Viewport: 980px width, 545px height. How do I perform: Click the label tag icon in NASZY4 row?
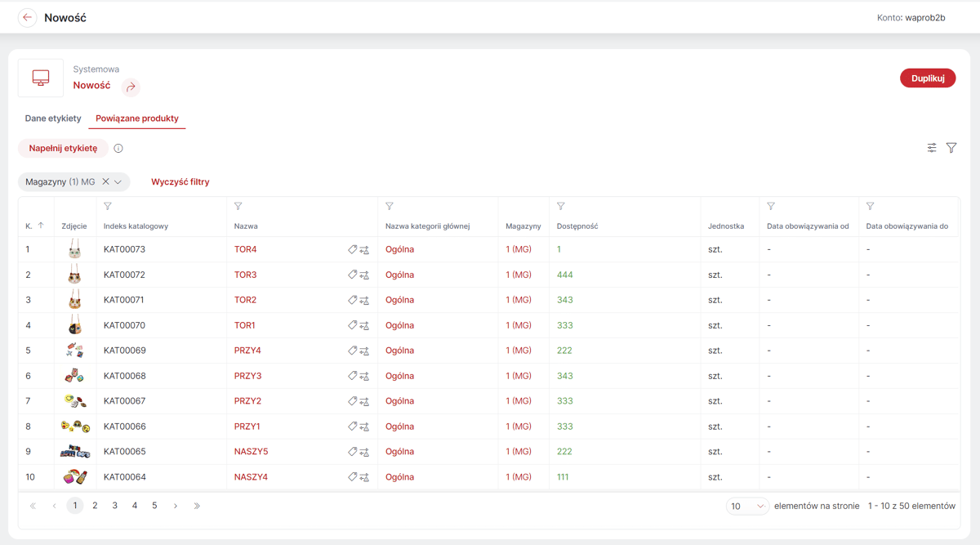click(352, 477)
